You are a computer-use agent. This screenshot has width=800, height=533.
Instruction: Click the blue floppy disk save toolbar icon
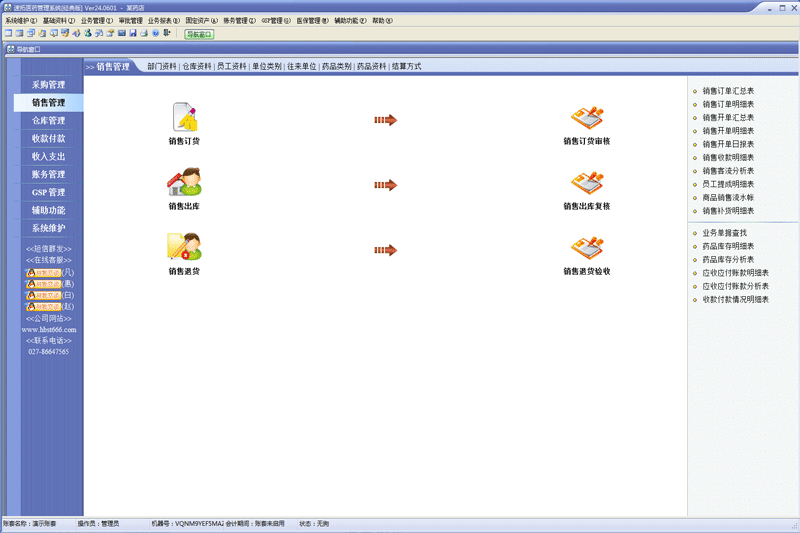pos(133,33)
